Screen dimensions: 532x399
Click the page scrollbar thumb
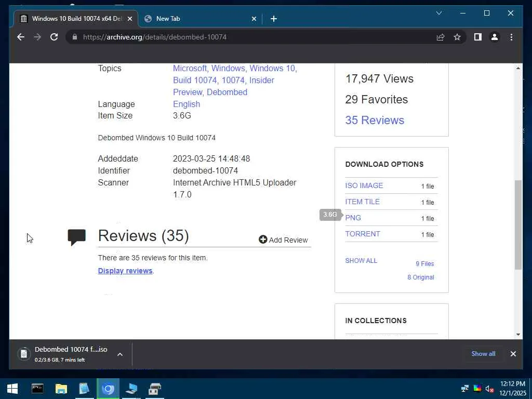[518, 225]
